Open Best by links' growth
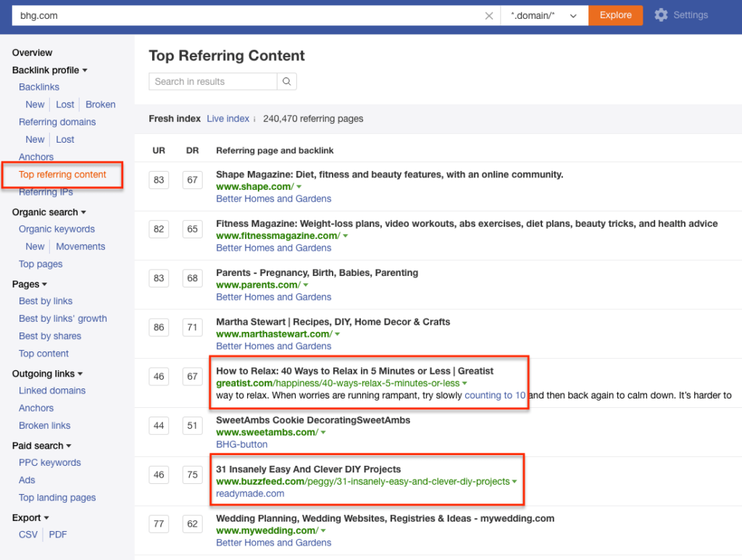The image size is (742, 560). pos(63,318)
